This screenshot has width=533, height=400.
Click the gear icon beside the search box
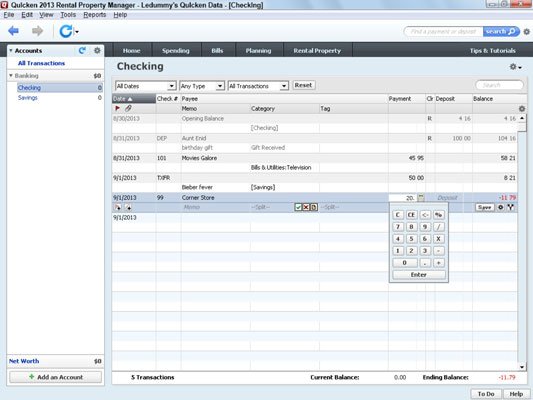pos(526,32)
